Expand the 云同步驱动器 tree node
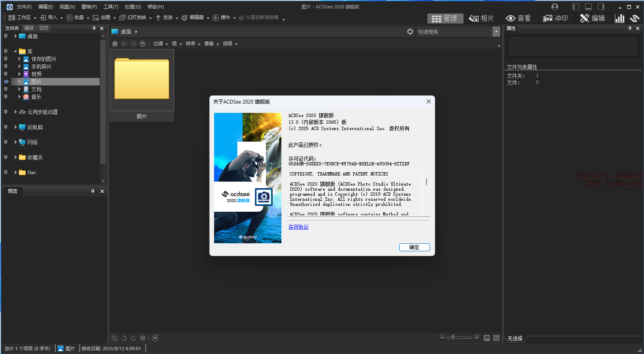Screen dimensions: 644x354 pos(16,112)
